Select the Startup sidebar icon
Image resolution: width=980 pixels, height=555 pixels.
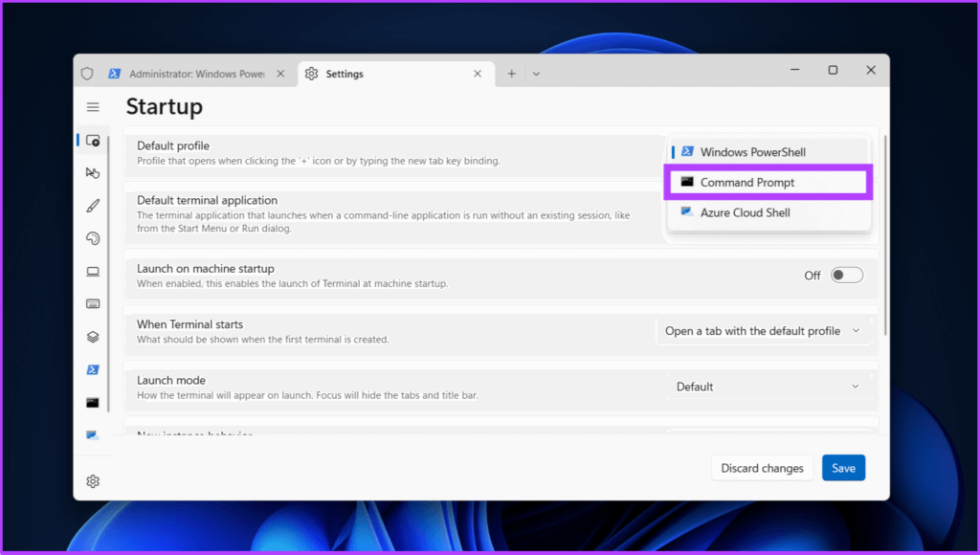pos(93,141)
